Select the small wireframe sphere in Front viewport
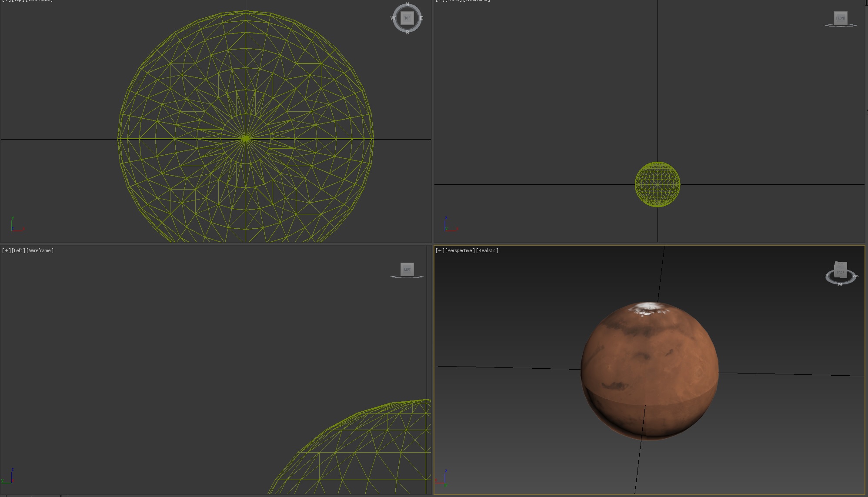The width and height of the screenshot is (868, 497). click(x=657, y=185)
